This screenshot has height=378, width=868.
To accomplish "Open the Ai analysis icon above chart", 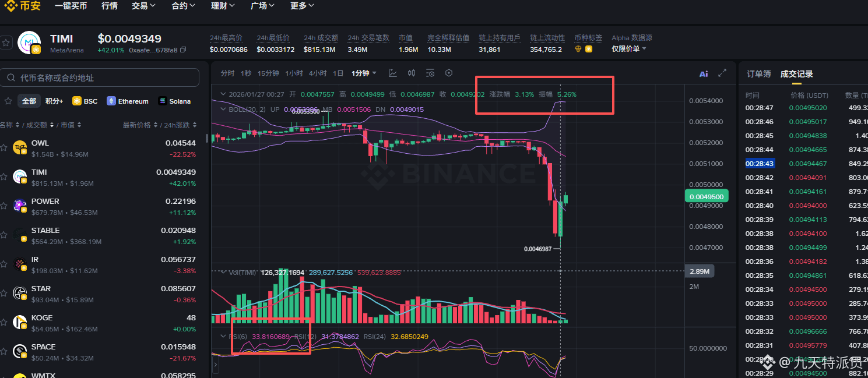I will [x=704, y=73].
